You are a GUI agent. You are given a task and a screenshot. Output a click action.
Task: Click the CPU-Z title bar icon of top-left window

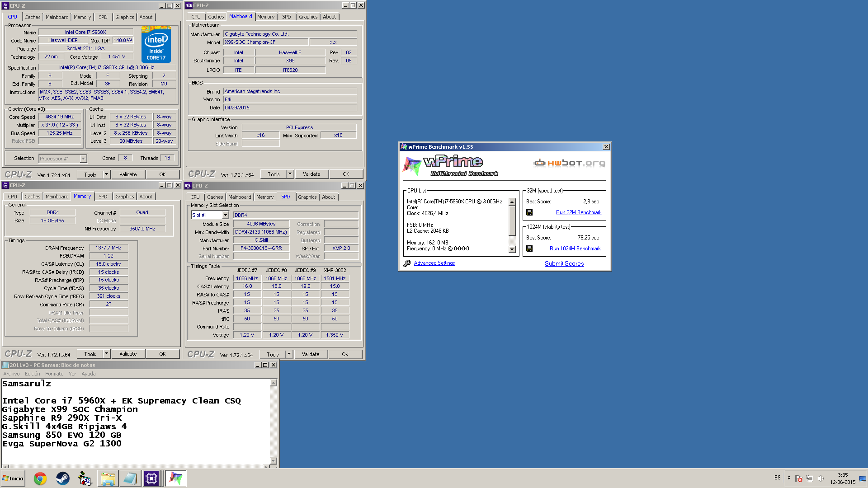(x=5, y=6)
